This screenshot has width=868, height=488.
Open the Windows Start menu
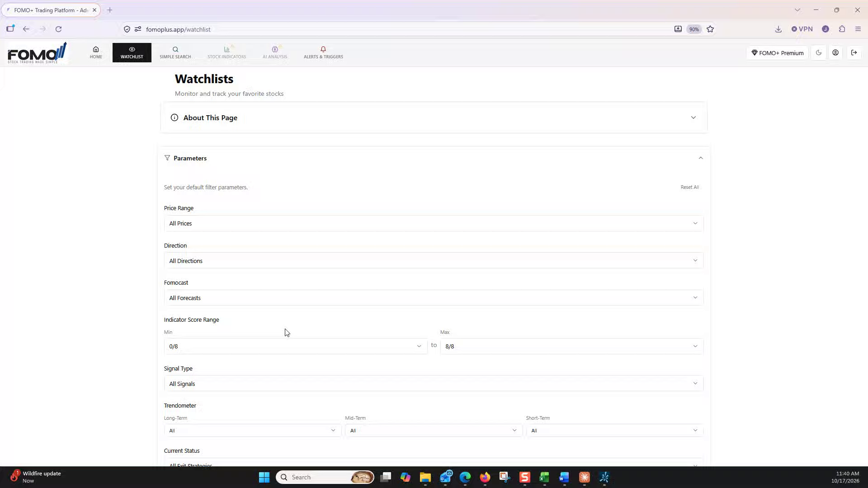(264, 477)
